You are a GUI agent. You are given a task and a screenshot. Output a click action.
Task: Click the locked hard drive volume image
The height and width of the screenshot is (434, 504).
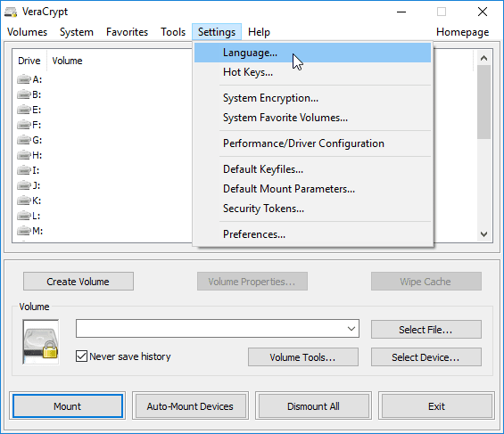pyautogui.click(x=41, y=342)
